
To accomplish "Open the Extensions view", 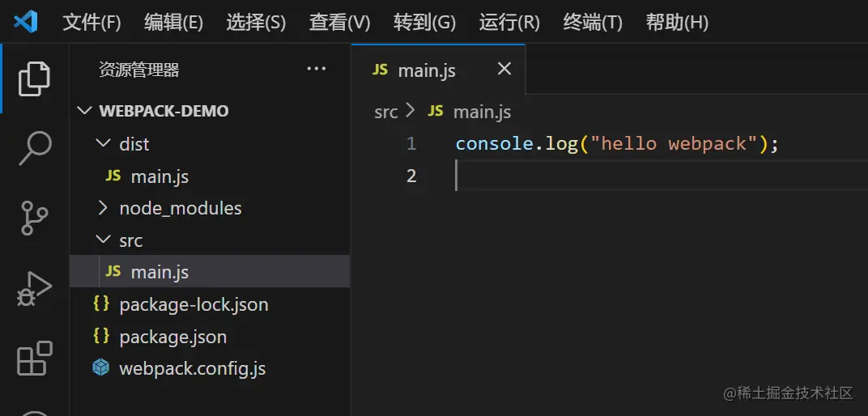I will [34, 359].
